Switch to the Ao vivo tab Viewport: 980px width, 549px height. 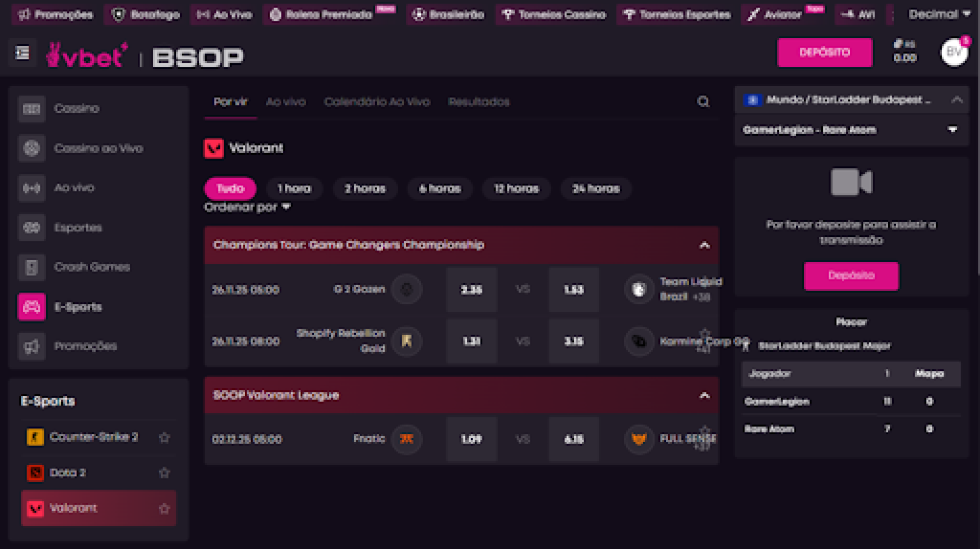point(286,102)
